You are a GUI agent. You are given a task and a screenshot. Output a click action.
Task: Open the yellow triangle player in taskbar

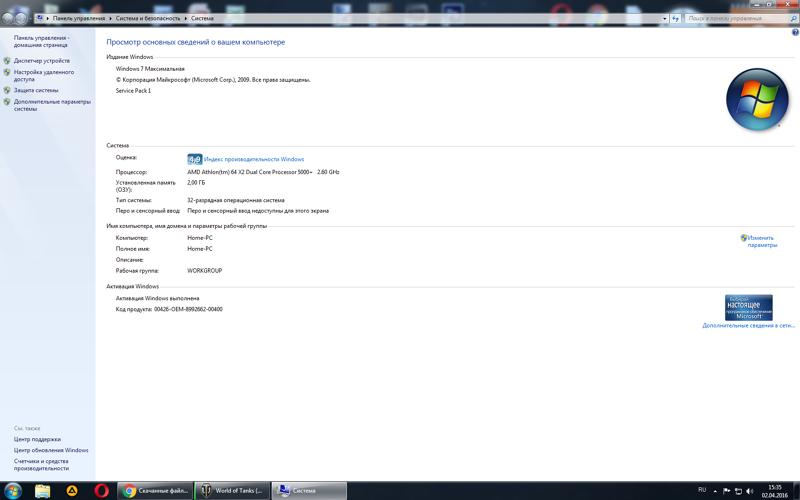[72, 491]
